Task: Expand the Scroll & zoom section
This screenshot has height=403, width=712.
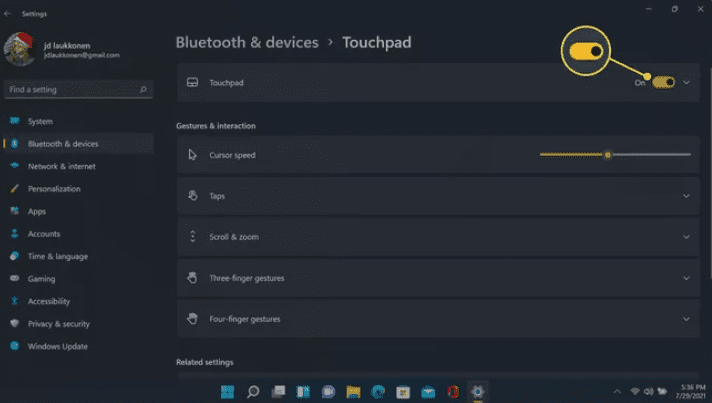Action: (x=686, y=237)
